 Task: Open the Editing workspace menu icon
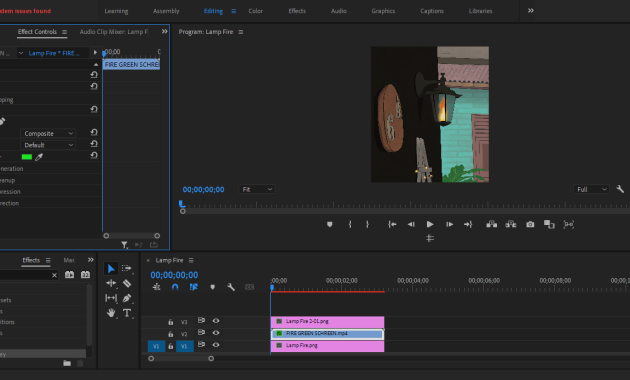click(233, 11)
